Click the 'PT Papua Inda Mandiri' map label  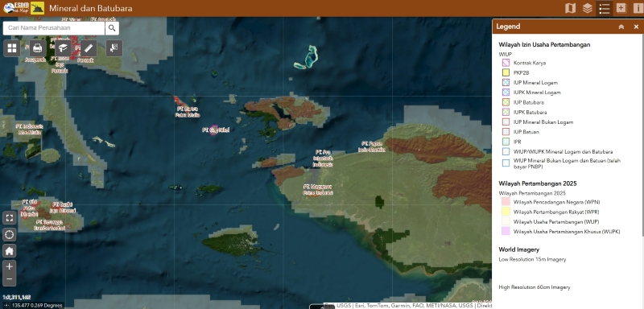coord(372,146)
